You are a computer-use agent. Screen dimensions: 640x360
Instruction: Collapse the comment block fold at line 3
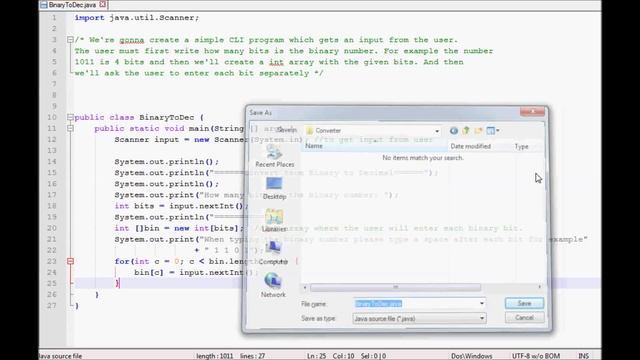tap(70, 40)
